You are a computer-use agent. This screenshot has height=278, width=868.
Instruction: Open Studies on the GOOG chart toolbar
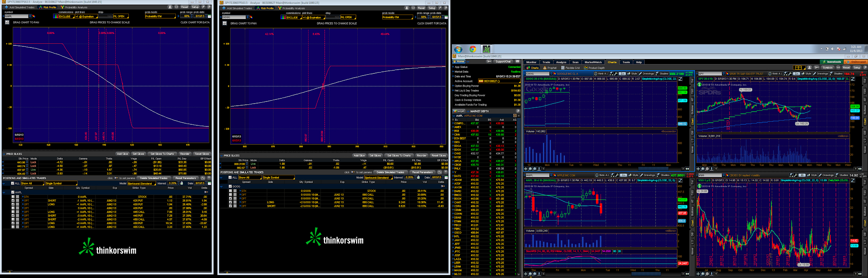coord(662,74)
